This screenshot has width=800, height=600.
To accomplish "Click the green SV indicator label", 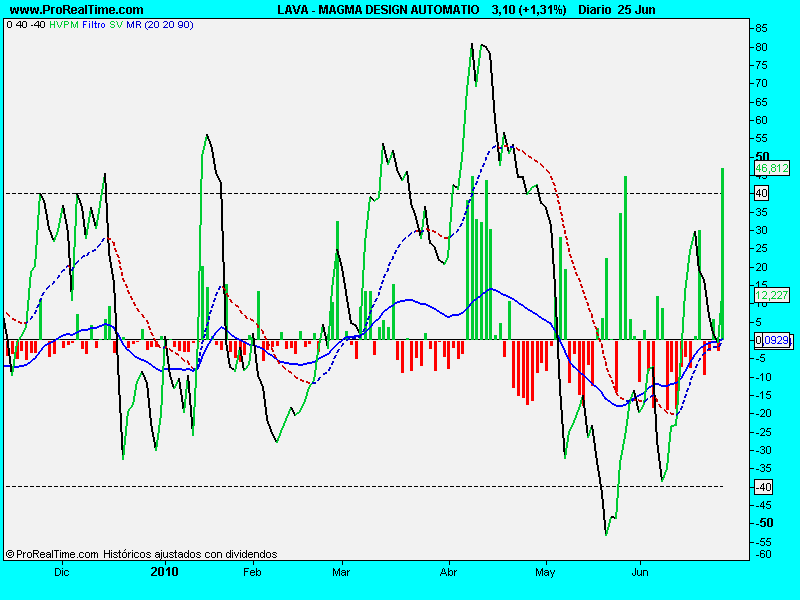I will point(116,24).
